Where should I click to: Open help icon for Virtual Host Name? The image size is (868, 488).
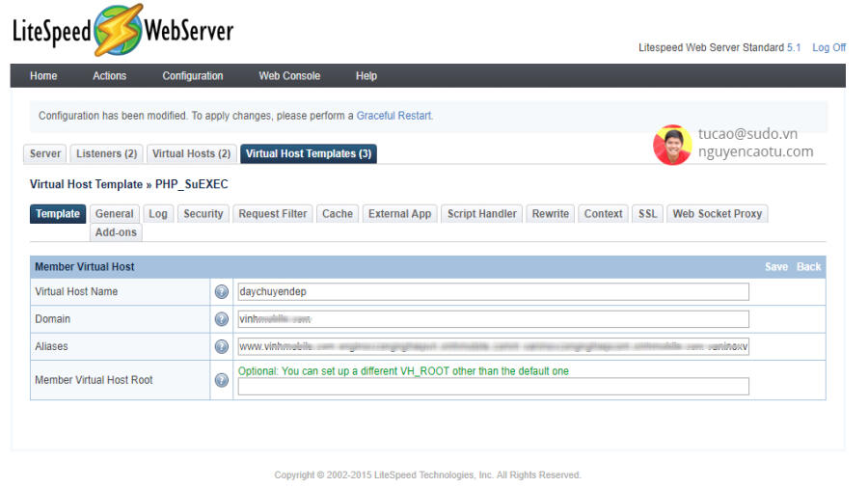(x=222, y=291)
